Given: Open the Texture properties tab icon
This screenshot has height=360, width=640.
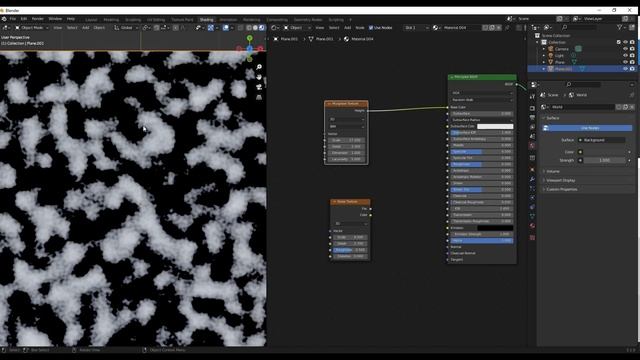Looking at the screenshot, I should [532, 237].
